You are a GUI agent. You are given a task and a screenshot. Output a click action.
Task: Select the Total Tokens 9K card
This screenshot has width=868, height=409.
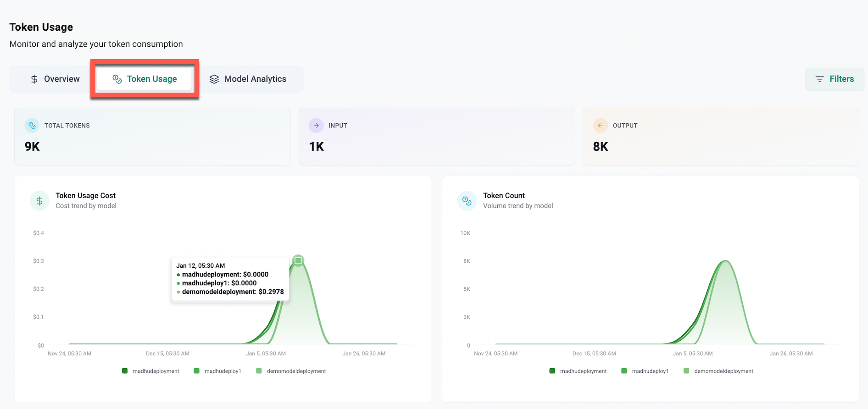click(x=152, y=137)
